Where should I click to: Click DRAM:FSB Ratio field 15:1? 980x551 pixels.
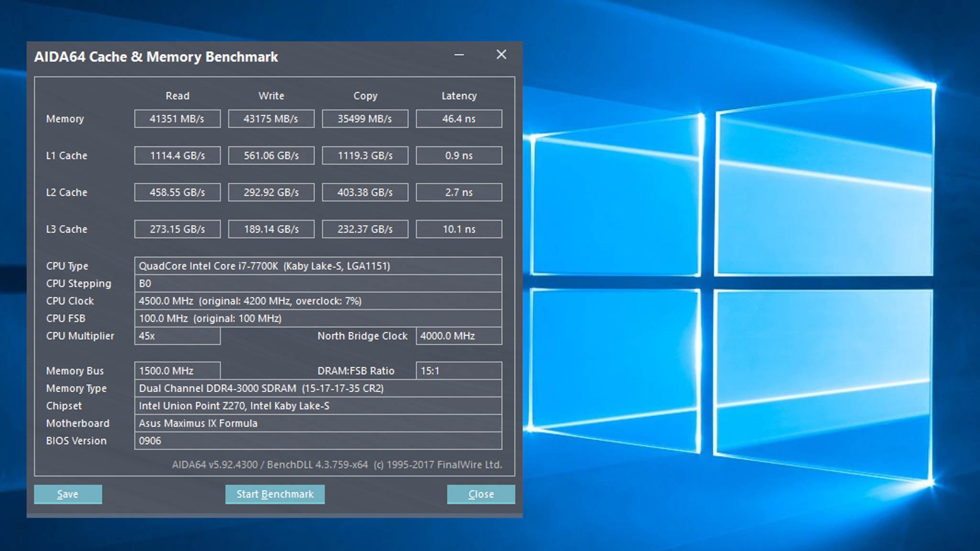point(458,371)
